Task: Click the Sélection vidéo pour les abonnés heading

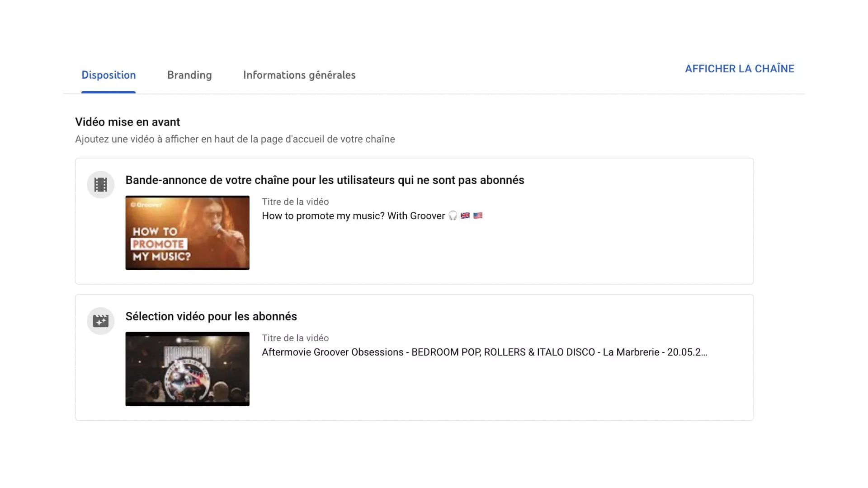Action: point(211,316)
